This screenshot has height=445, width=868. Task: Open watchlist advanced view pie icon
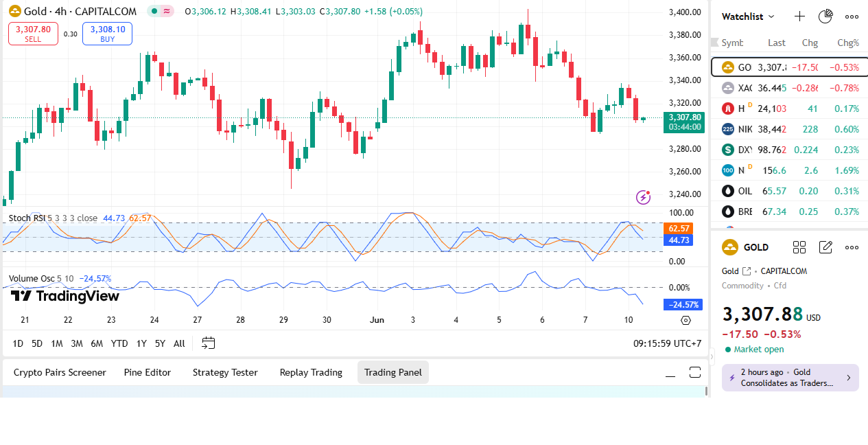(x=825, y=16)
